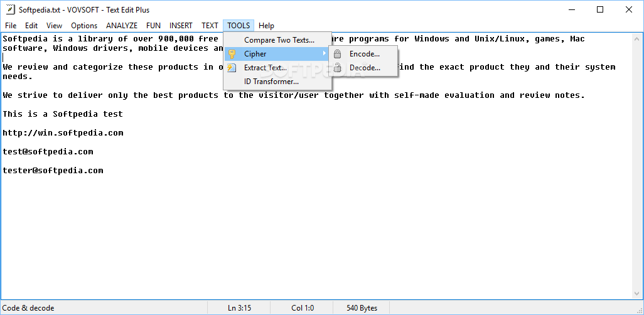644x315 pixels.
Task: Select Decode in the Cipher submenu
Action: click(363, 68)
